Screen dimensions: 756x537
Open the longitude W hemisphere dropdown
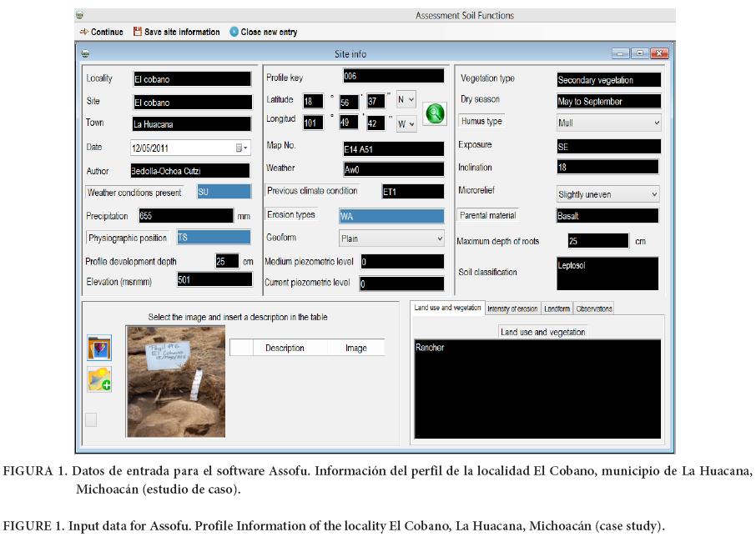[x=406, y=123]
